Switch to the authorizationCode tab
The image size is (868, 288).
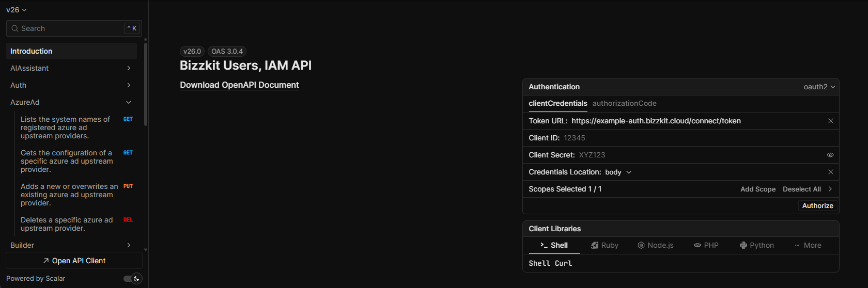pos(625,103)
